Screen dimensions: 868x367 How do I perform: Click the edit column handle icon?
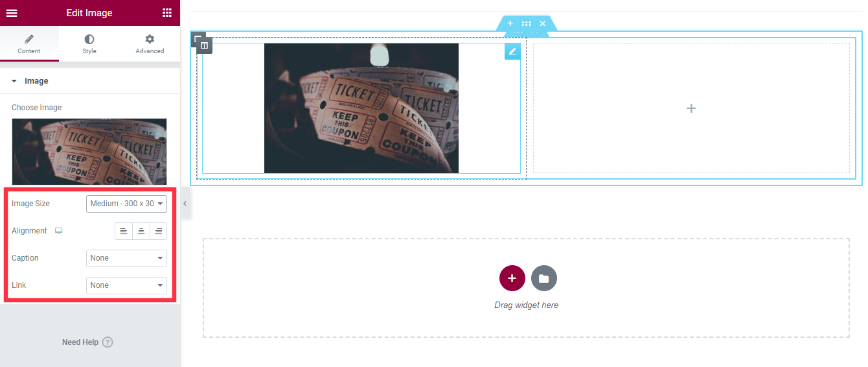pyautogui.click(x=204, y=45)
